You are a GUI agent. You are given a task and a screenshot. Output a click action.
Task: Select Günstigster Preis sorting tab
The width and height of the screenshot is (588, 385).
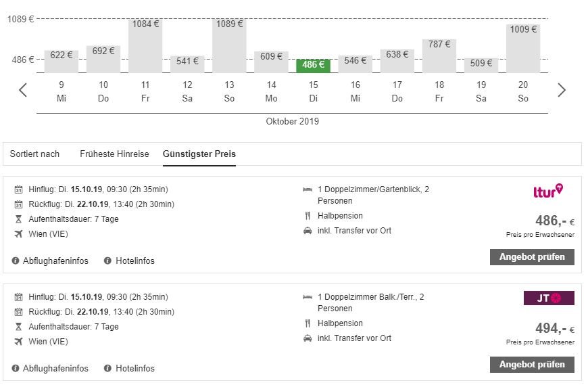coord(199,154)
